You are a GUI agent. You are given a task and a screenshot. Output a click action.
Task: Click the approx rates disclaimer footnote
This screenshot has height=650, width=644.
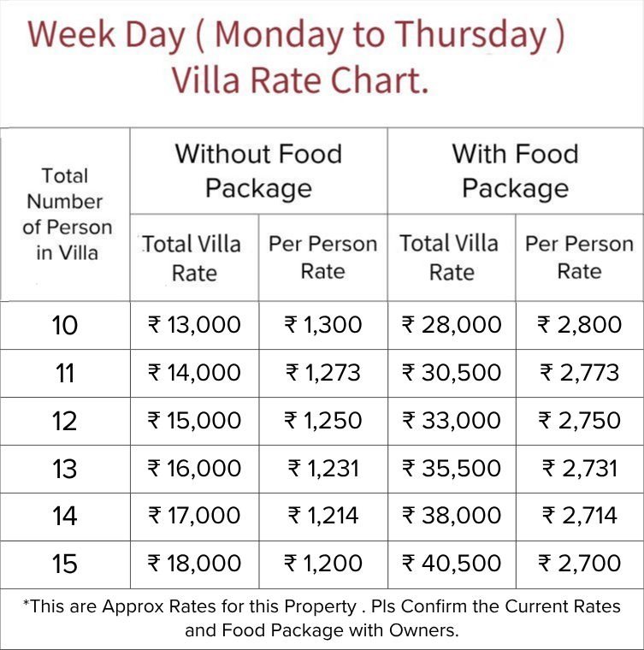point(322,618)
